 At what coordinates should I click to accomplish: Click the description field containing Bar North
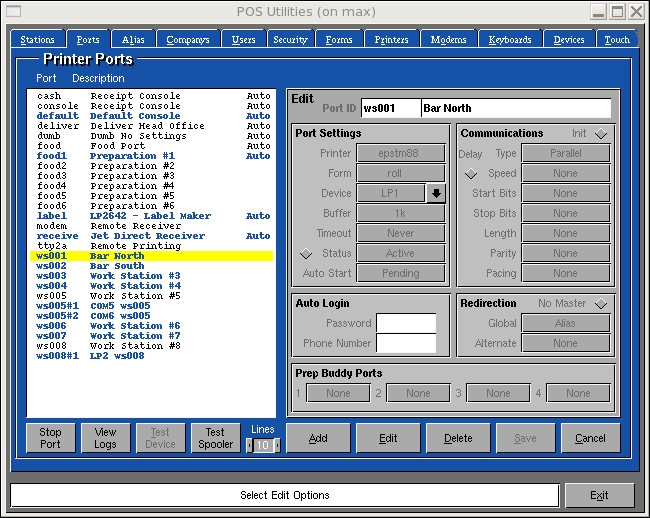point(517,108)
